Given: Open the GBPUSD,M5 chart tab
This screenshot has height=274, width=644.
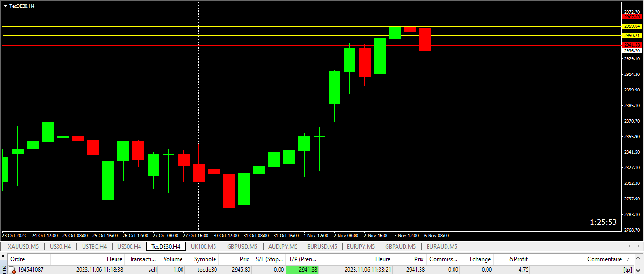Looking at the screenshot, I should 242,246.
